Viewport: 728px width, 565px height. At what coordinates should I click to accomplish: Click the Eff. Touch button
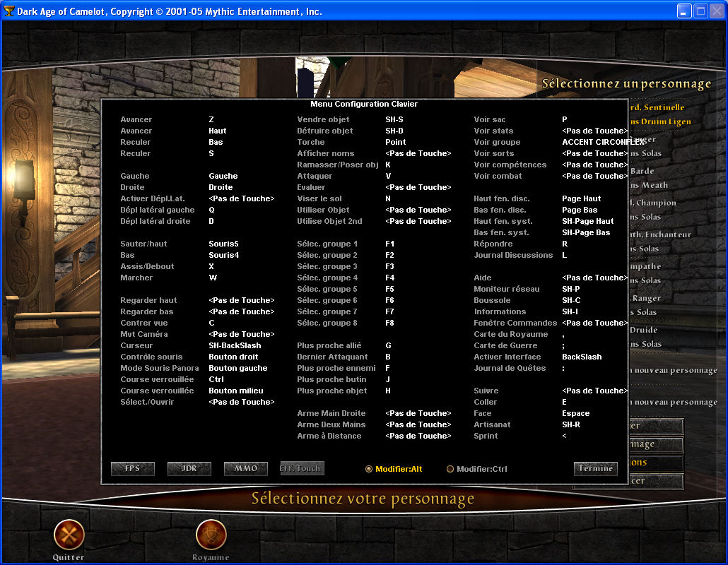click(x=302, y=468)
